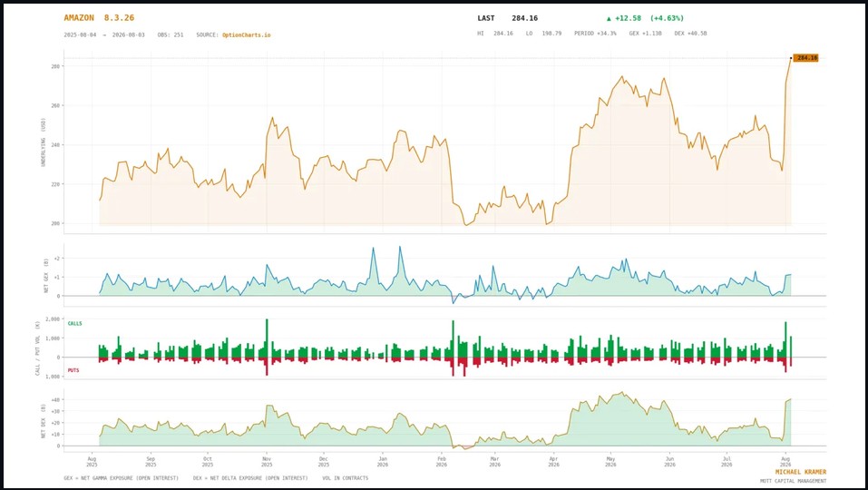Screen dimensions: 868x490
Task: Click the 'MOTT CAPITAL MANAGEMENT' credit
Action: (x=794, y=481)
